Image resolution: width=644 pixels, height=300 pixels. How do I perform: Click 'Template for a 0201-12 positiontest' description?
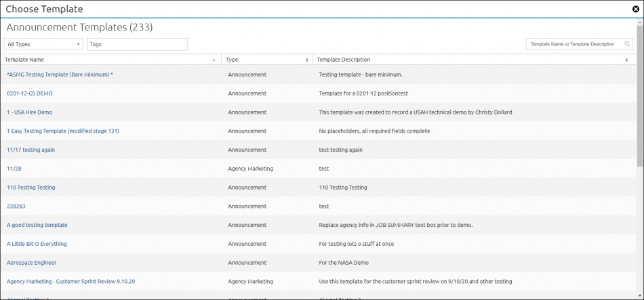coord(363,93)
